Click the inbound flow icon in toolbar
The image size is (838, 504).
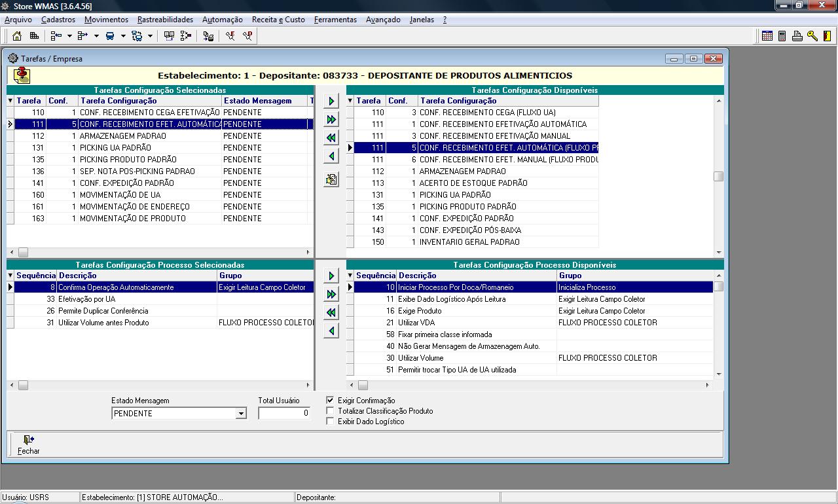[56, 36]
